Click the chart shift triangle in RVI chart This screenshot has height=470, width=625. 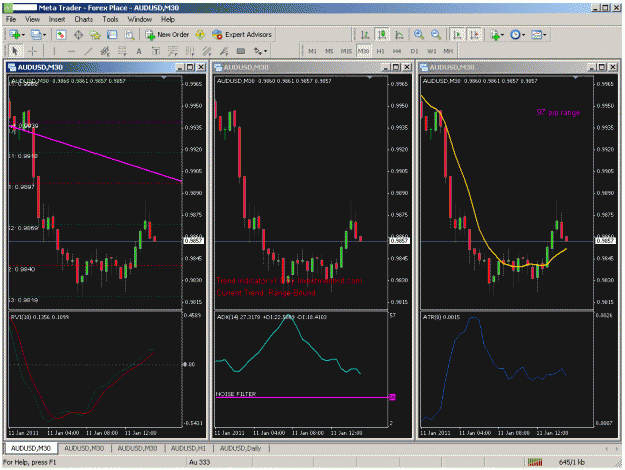click(x=164, y=77)
